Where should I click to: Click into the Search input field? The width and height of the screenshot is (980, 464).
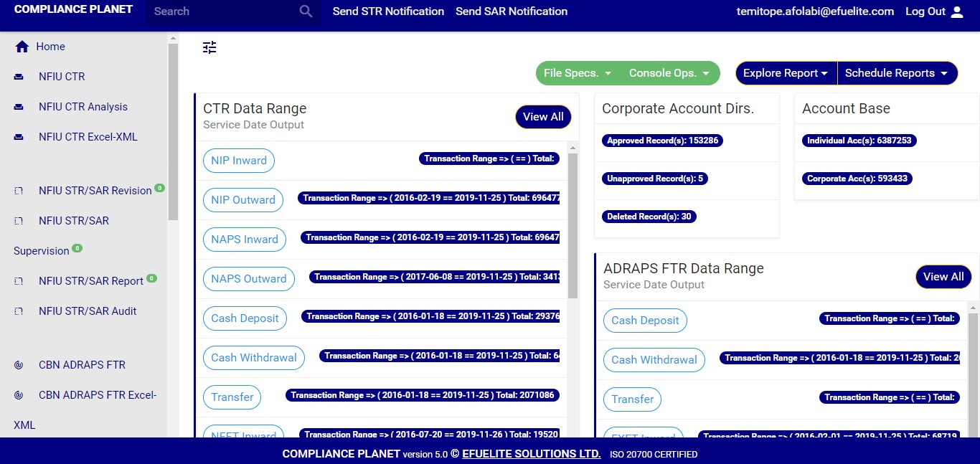tap(222, 11)
